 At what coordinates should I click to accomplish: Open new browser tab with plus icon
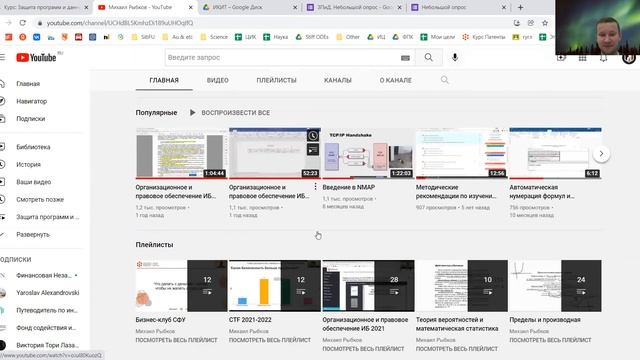click(520, 7)
